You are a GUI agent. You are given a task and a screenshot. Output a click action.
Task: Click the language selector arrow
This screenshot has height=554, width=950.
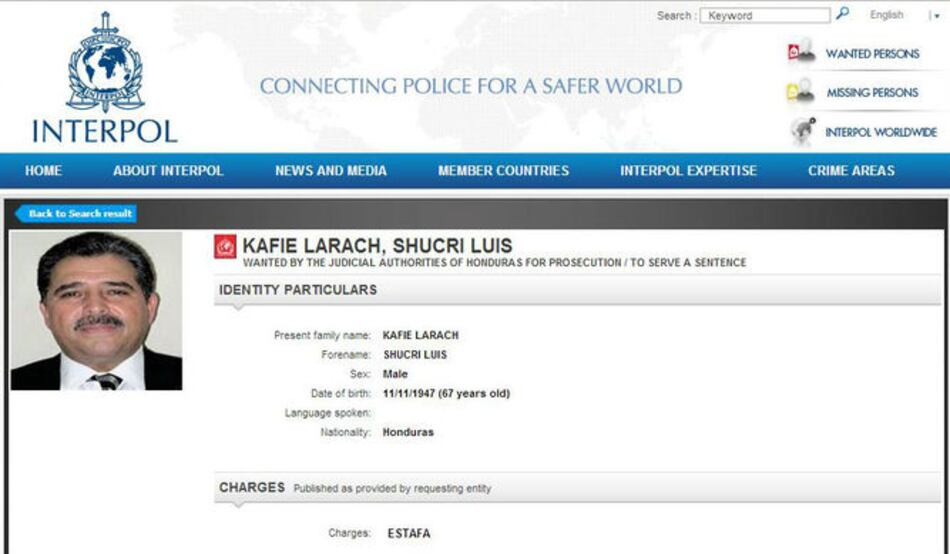pos(936,16)
